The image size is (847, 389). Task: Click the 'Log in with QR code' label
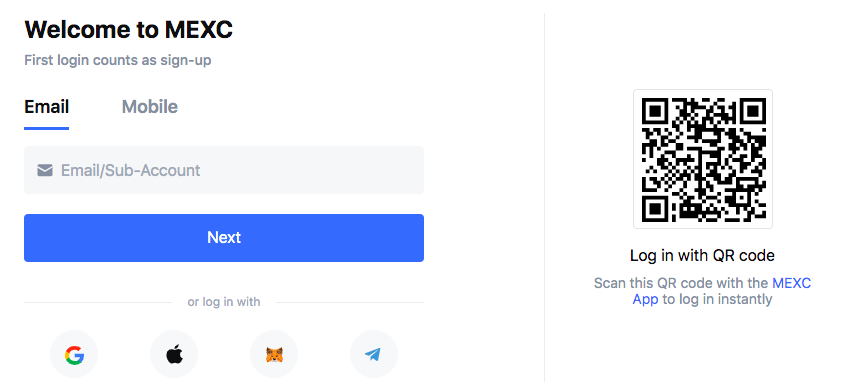point(702,256)
